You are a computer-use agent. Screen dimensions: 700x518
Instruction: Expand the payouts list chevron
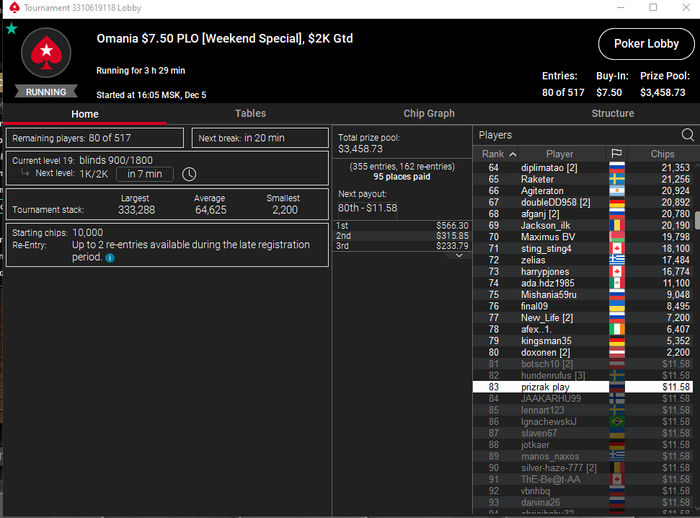click(458, 255)
